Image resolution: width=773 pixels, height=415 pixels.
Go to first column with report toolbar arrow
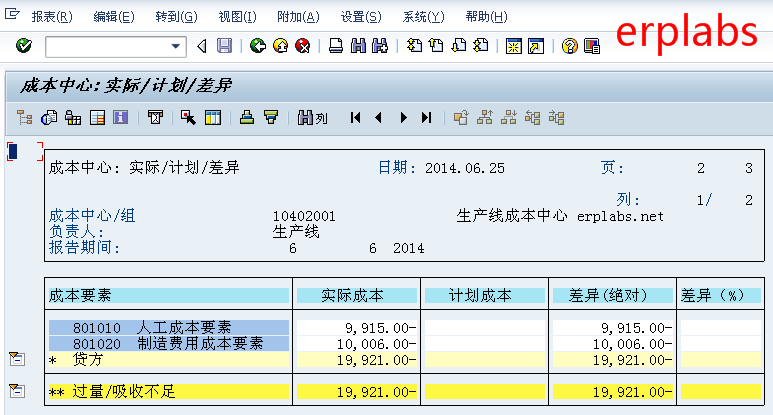click(x=355, y=118)
